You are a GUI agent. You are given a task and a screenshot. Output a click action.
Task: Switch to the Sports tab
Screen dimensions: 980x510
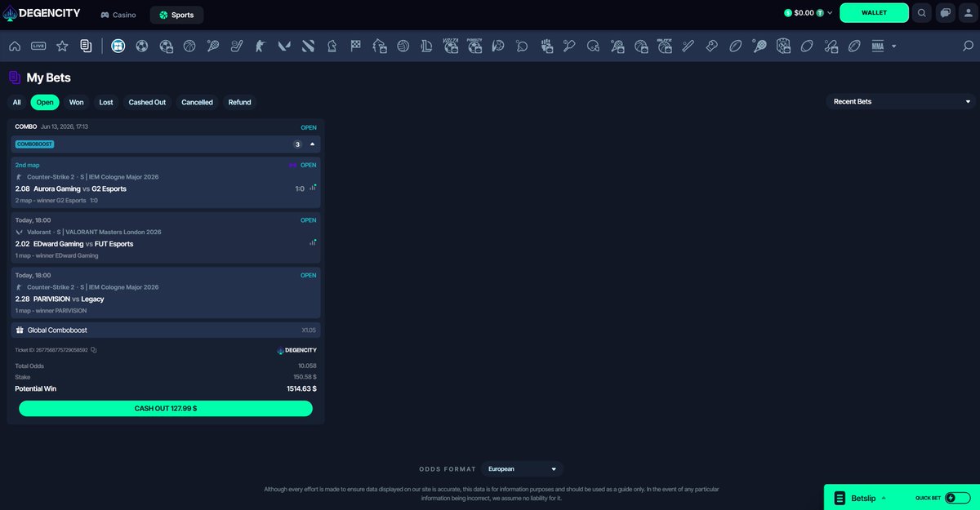(176, 15)
